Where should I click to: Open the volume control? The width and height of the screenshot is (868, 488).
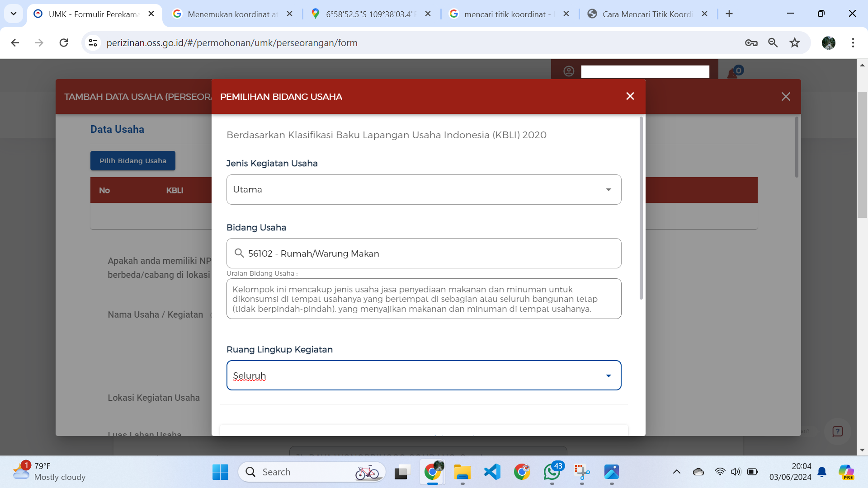tap(736, 472)
